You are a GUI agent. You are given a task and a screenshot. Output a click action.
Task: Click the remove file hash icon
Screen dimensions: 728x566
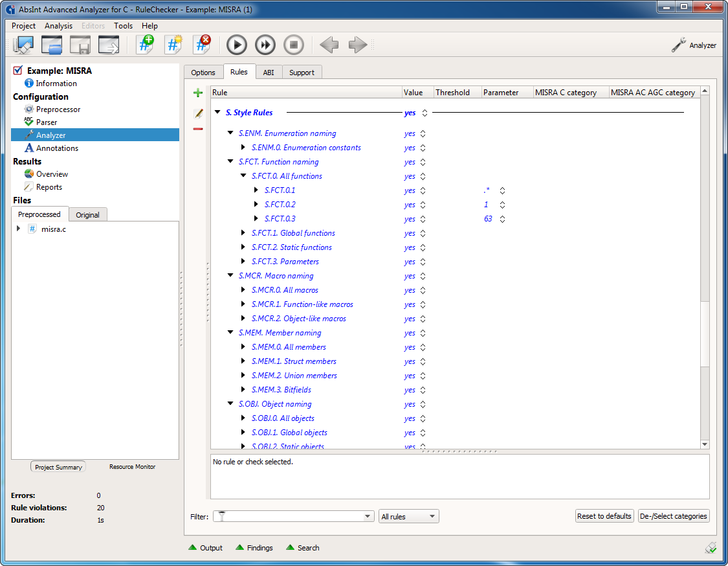(x=203, y=45)
